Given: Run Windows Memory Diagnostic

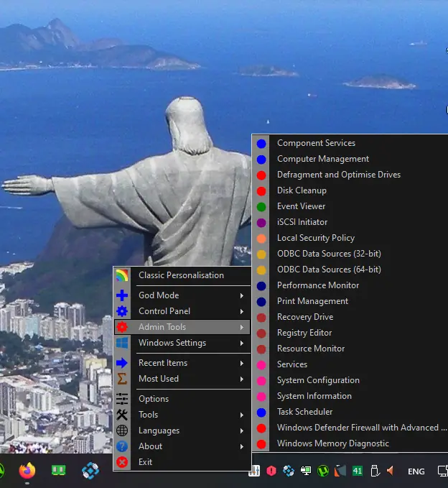Looking at the screenshot, I should [x=350, y=443].
